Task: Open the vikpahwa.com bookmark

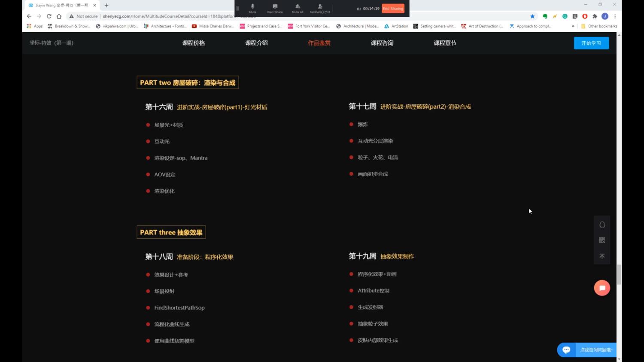Action: [117, 26]
